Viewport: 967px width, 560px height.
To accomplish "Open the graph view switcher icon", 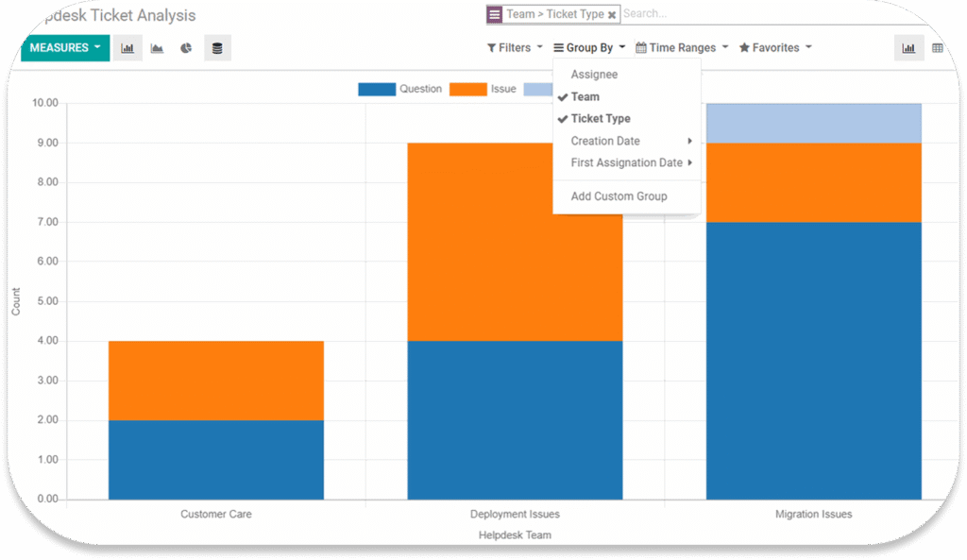I will 908,48.
